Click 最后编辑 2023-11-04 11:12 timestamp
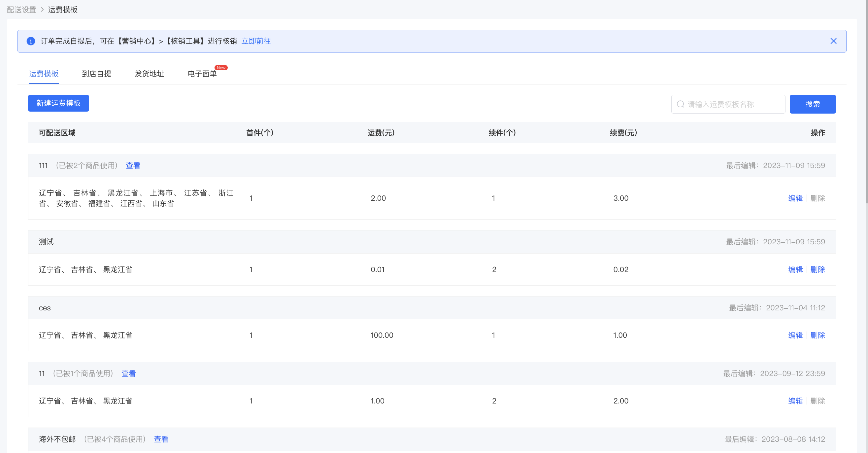This screenshot has height=453, width=868. 777,308
